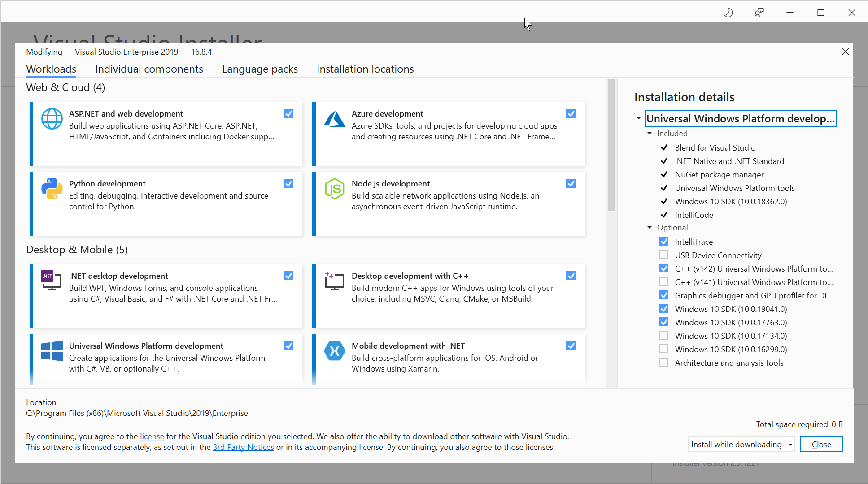
Task: Click the Azure development icon
Action: tap(335, 119)
